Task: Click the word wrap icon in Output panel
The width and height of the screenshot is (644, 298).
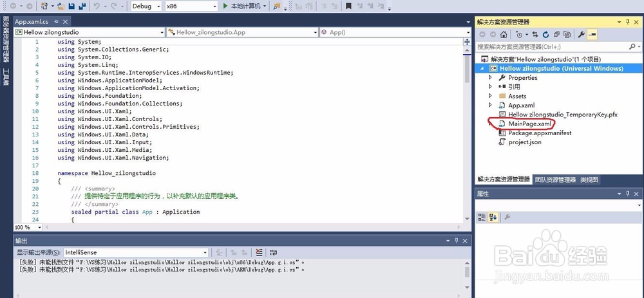Action: 273,252
